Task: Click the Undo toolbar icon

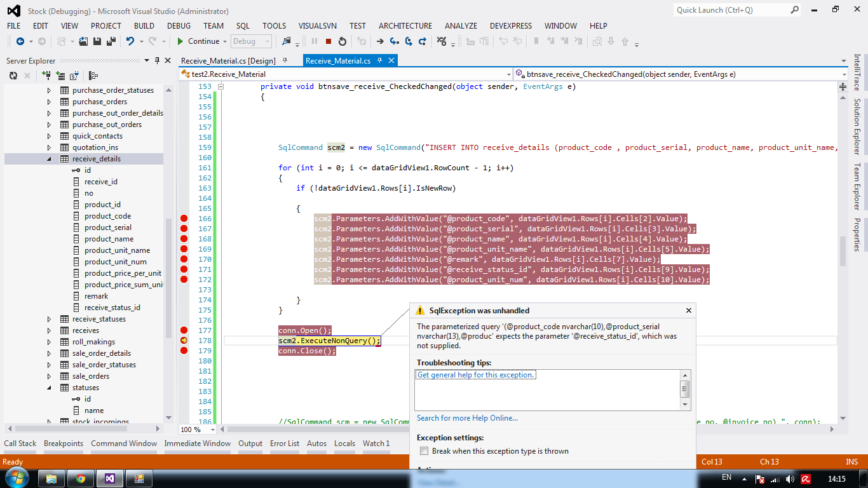Action: tap(130, 41)
